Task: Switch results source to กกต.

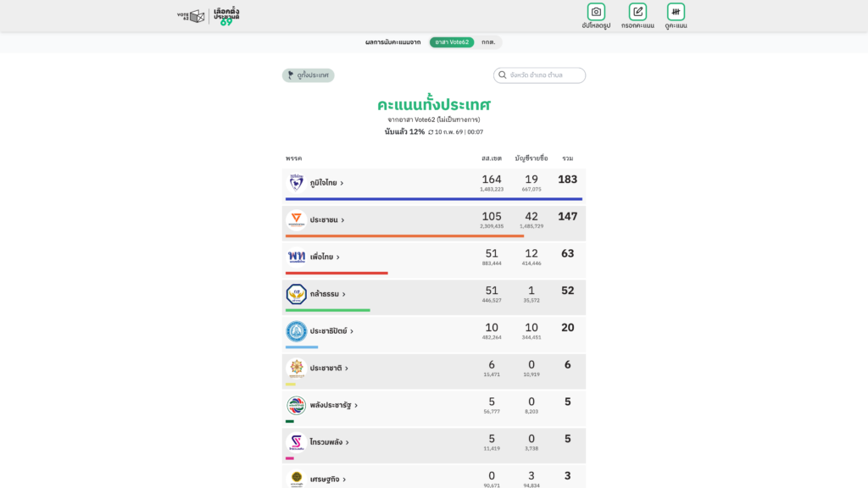Action: point(488,42)
